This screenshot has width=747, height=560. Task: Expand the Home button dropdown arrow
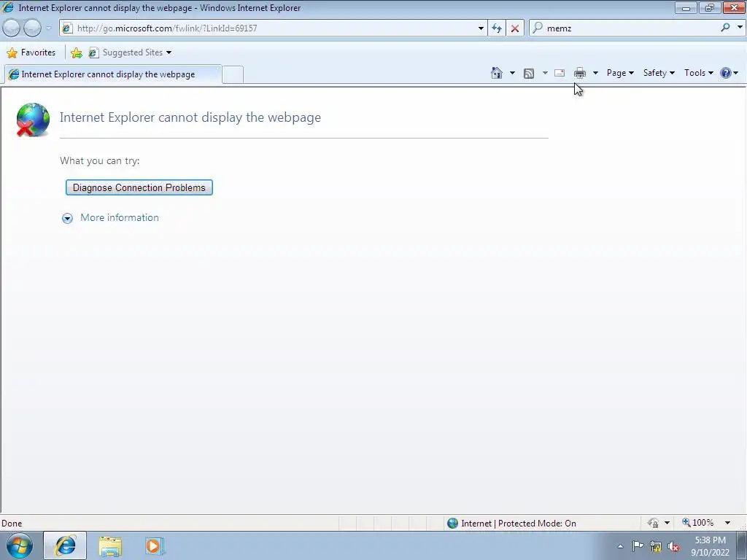pos(512,73)
